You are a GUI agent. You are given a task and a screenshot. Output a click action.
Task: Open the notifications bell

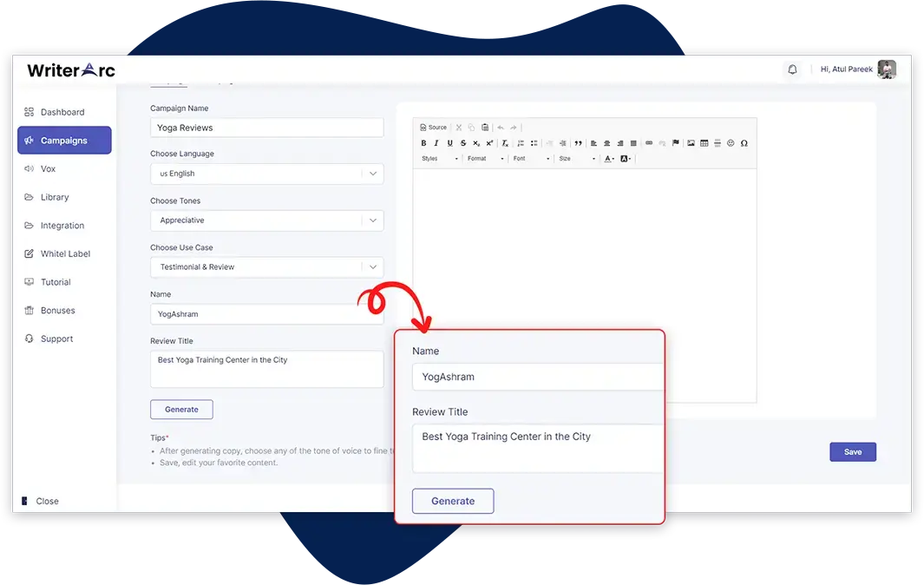792,69
